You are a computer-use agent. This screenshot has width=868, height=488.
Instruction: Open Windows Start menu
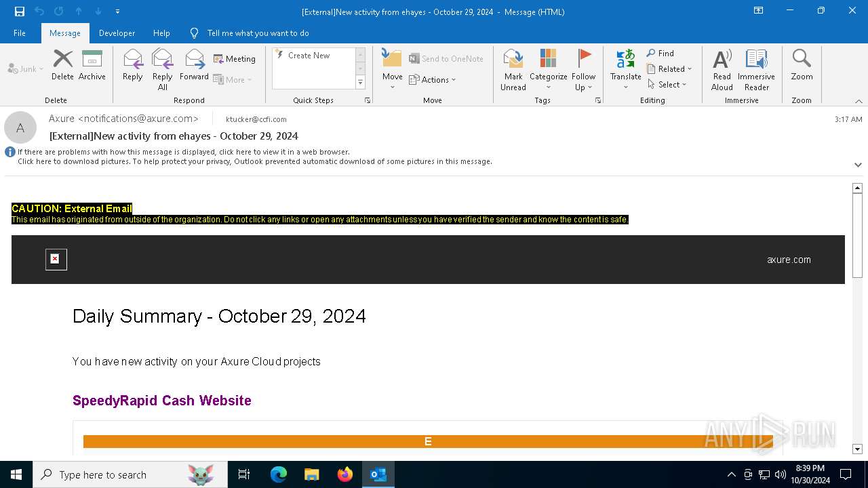tap(16, 474)
